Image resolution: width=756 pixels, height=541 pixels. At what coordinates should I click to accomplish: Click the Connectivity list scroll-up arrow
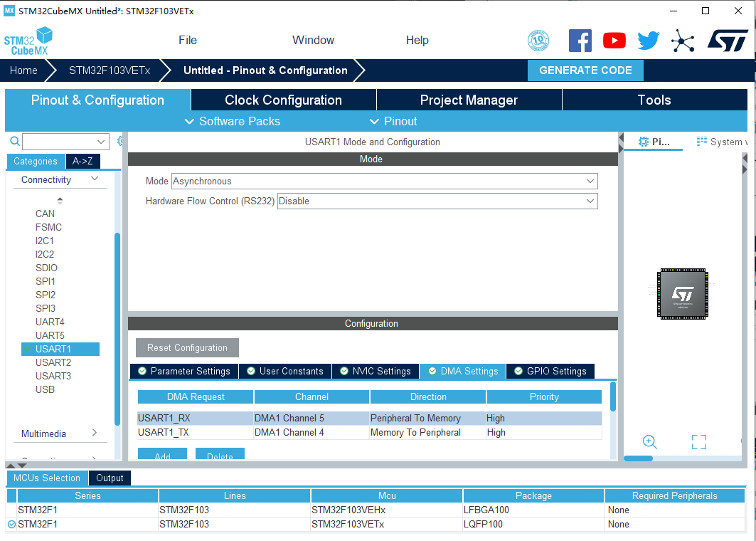(x=60, y=200)
